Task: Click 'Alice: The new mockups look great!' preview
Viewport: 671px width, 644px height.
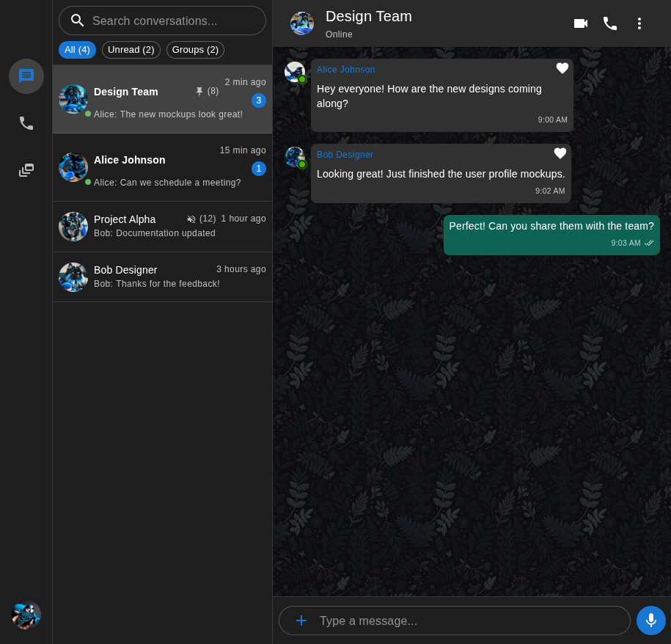Action: (x=168, y=114)
